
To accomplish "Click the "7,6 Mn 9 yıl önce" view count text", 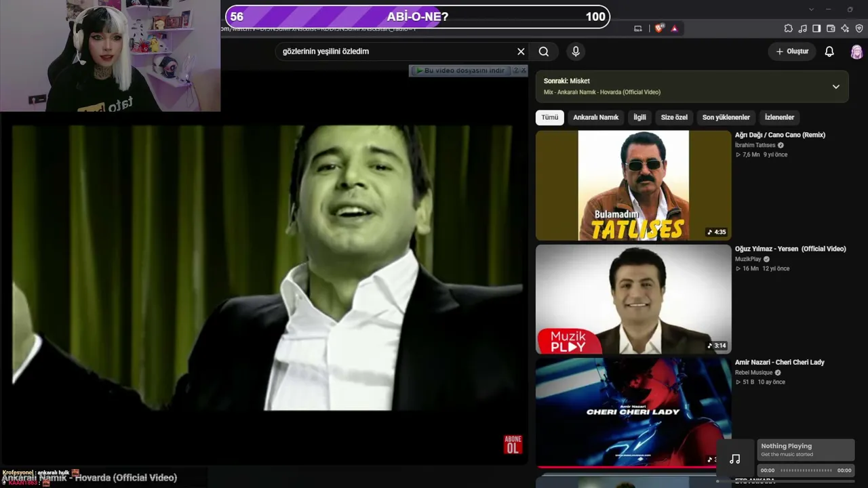I will point(762,155).
